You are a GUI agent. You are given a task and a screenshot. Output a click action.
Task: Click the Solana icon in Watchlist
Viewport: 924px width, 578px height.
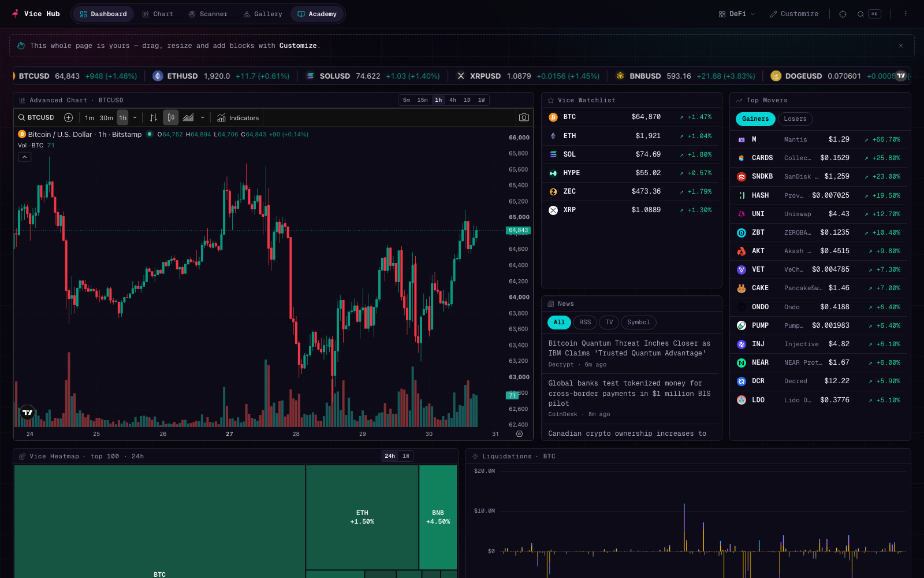[553, 154]
